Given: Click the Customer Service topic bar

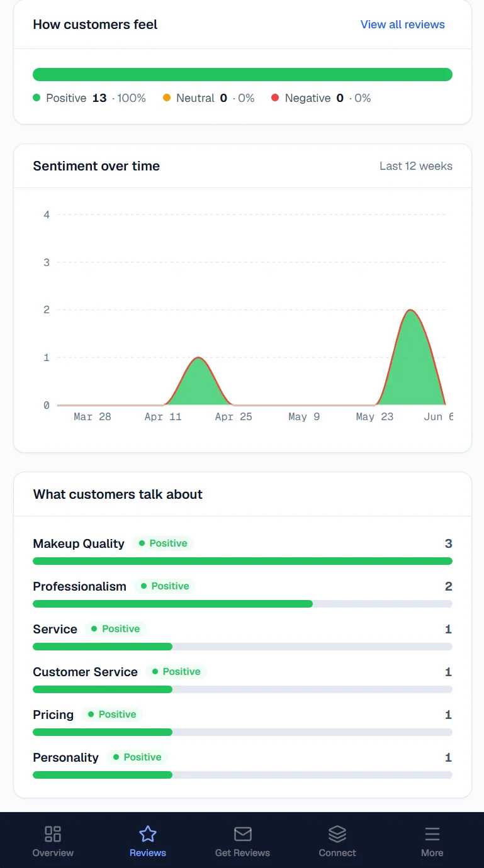Looking at the screenshot, I should coord(242,689).
